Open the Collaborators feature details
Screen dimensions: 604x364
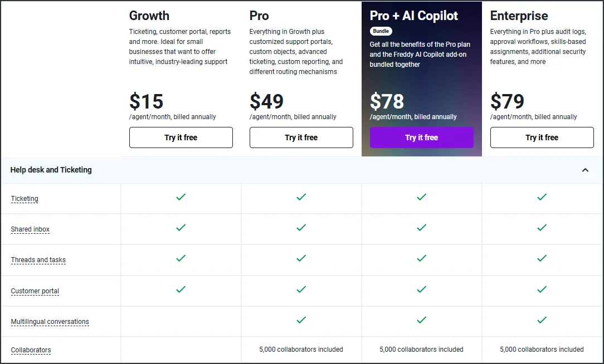coord(31,350)
